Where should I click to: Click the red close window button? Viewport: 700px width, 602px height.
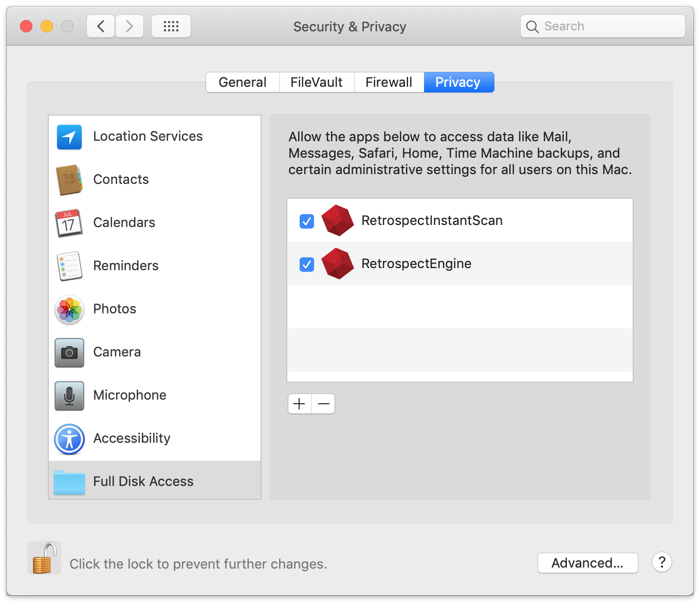[x=26, y=26]
